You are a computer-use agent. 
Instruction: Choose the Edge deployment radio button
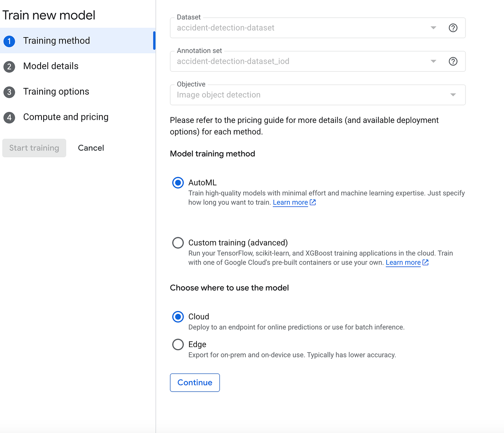point(178,344)
